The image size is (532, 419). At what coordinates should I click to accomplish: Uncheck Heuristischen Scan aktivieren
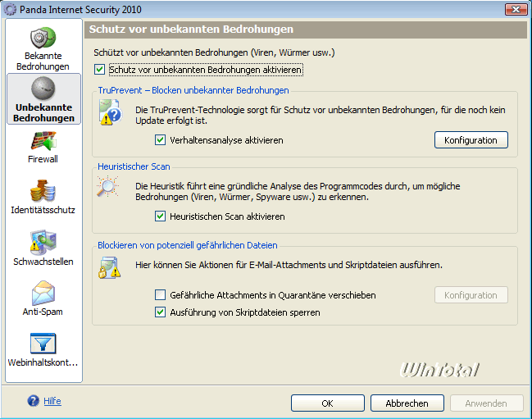160,216
